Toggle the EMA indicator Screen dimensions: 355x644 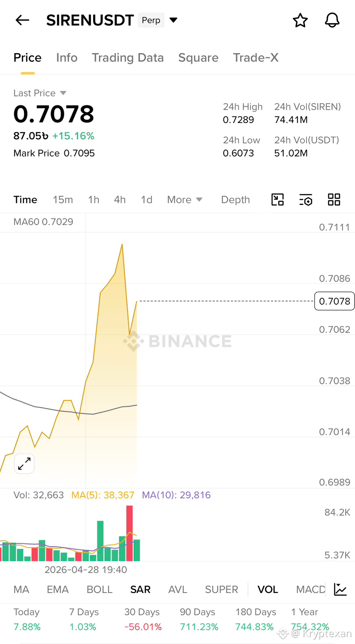pos(57,590)
